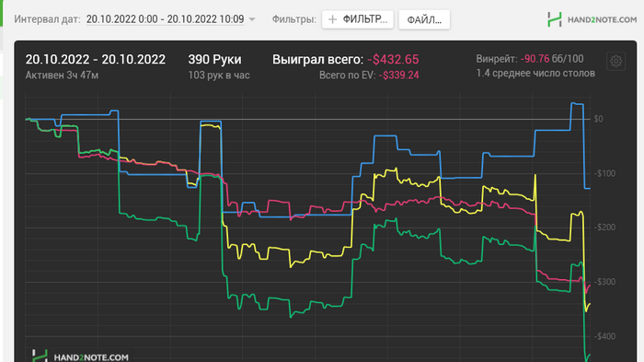
Task: Click the 1.4 среднее число столов text
Action: pos(535,73)
